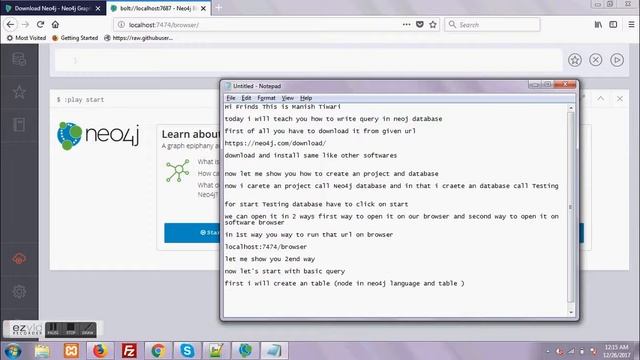The width and height of the screenshot is (640, 360).
Task: Open raw.githubuser bookmark link
Action: point(138,38)
